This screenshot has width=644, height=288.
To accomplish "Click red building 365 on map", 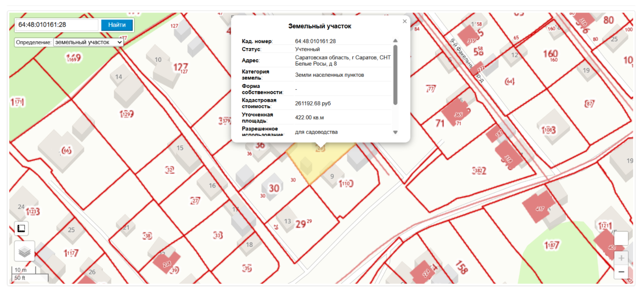I will coord(457,114).
